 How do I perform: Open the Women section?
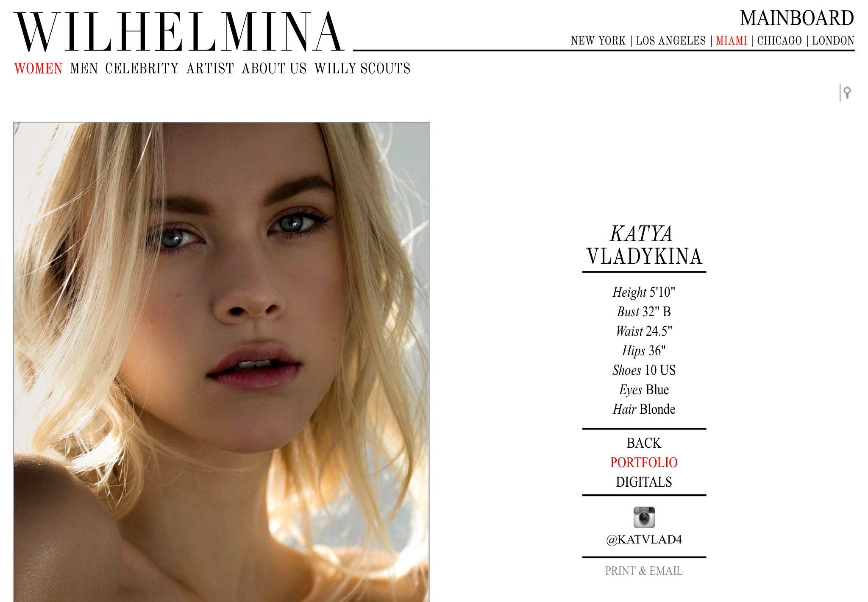click(38, 68)
